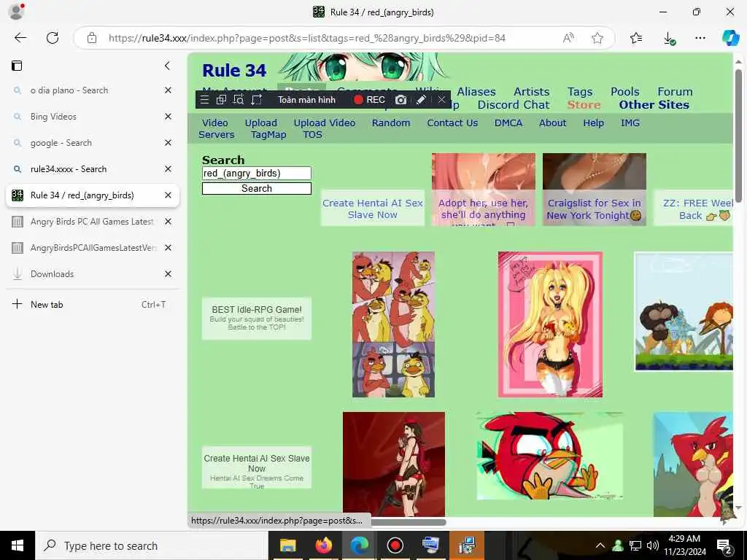Collapse the vertical tabs pane
This screenshot has height=560, width=747.
pyautogui.click(x=167, y=66)
